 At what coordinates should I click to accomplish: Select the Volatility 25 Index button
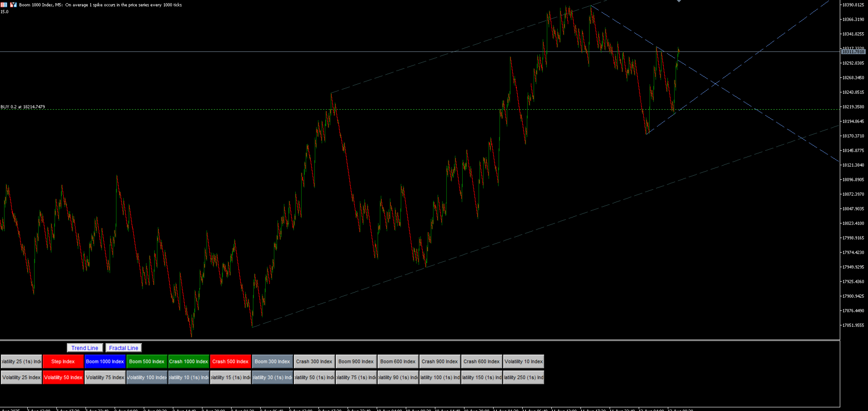(21, 377)
